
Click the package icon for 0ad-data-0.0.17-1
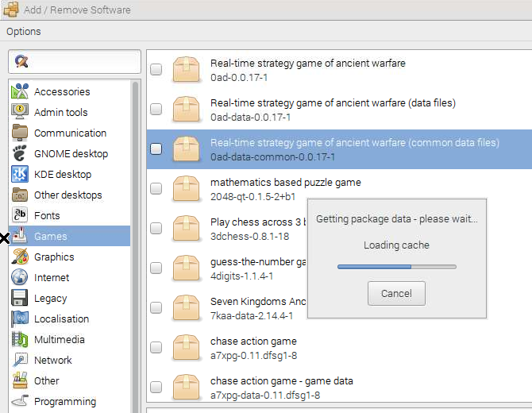point(186,110)
